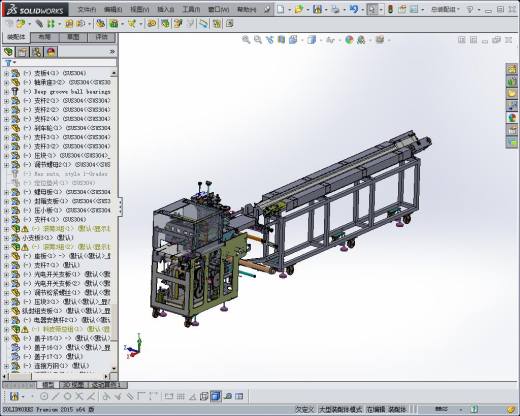Expand the 小支板 component tree node
520x416 pixels.
pyautogui.click(x=6, y=238)
